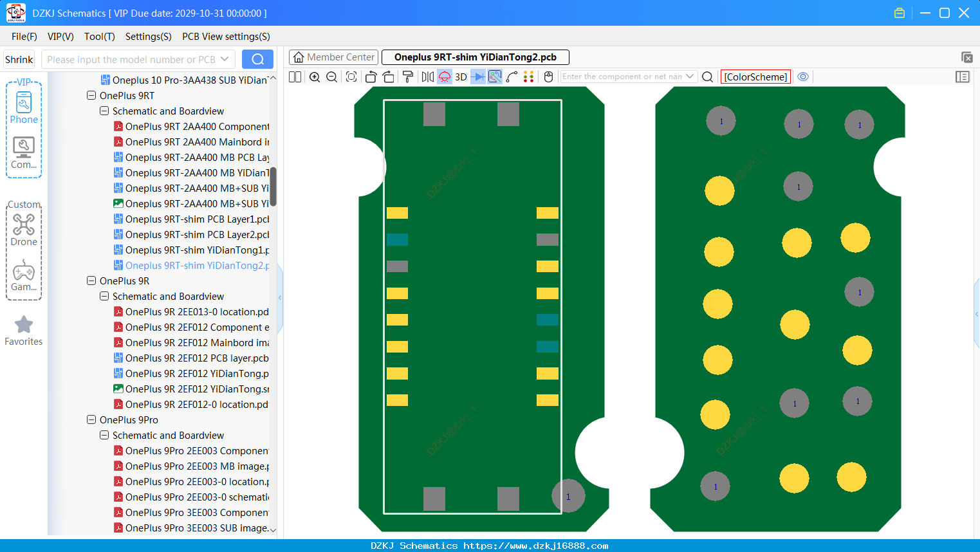Open Favorites star in sidebar
The image size is (980, 552).
point(24,331)
